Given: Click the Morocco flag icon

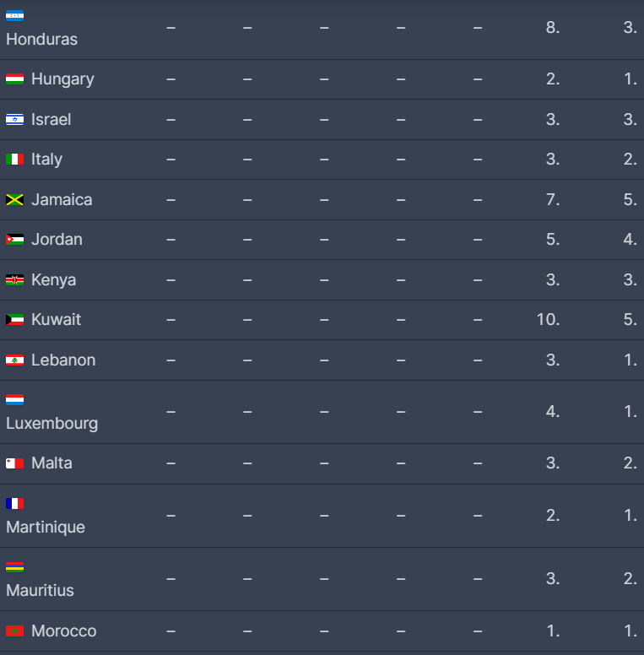Looking at the screenshot, I should click(x=14, y=631).
